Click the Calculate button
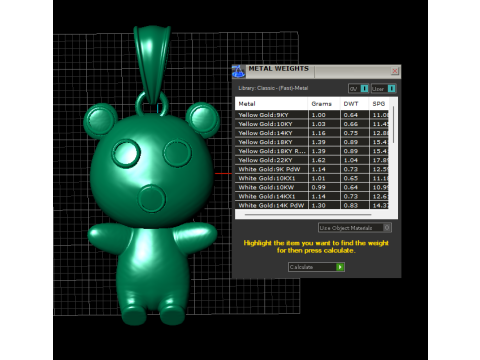This screenshot has height=360, width=480. [x=316, y=267]
